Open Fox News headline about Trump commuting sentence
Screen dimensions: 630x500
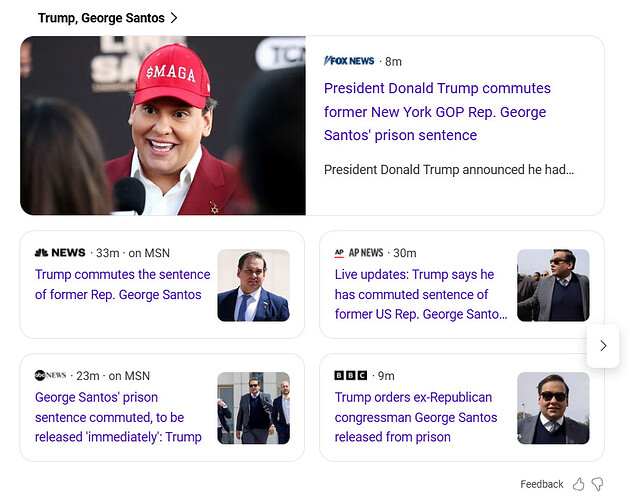437,112
